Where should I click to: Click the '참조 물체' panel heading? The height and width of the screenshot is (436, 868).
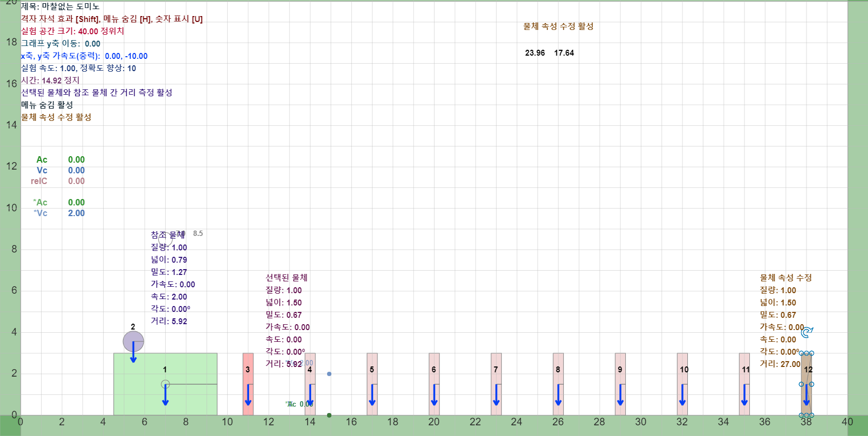tap(168, 235)
